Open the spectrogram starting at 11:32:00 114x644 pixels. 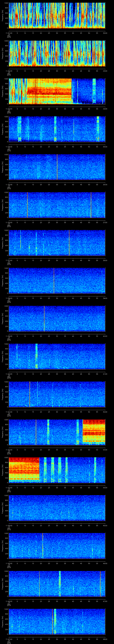[x=57, y=53]
